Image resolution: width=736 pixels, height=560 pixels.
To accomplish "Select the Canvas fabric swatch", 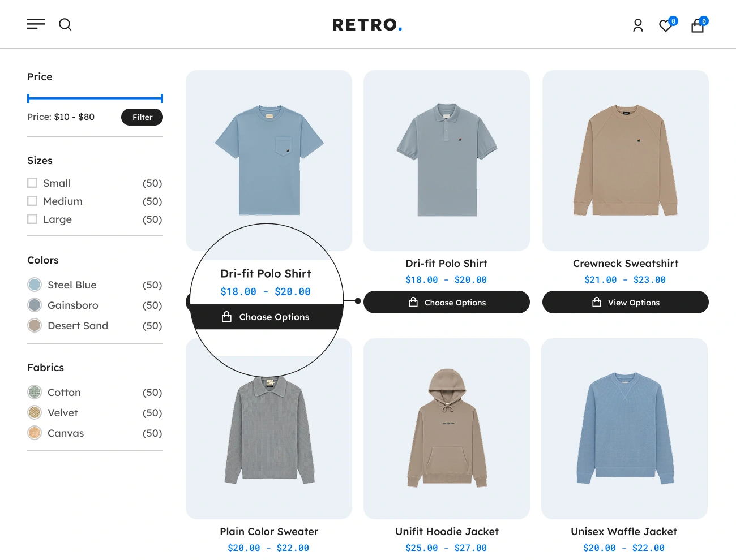I will pyautogui.click(x=35, y=433).
